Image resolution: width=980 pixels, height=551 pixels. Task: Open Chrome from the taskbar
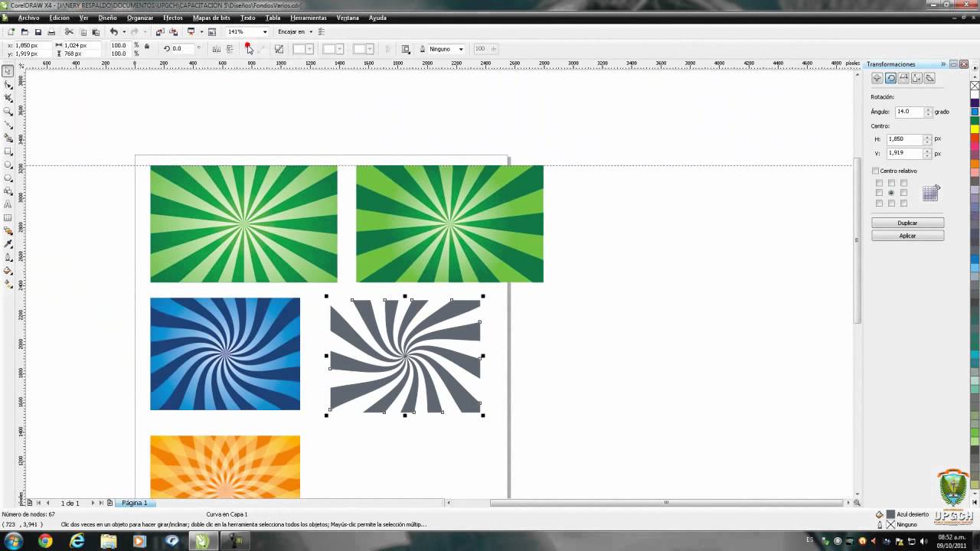[x=45, y=541]
